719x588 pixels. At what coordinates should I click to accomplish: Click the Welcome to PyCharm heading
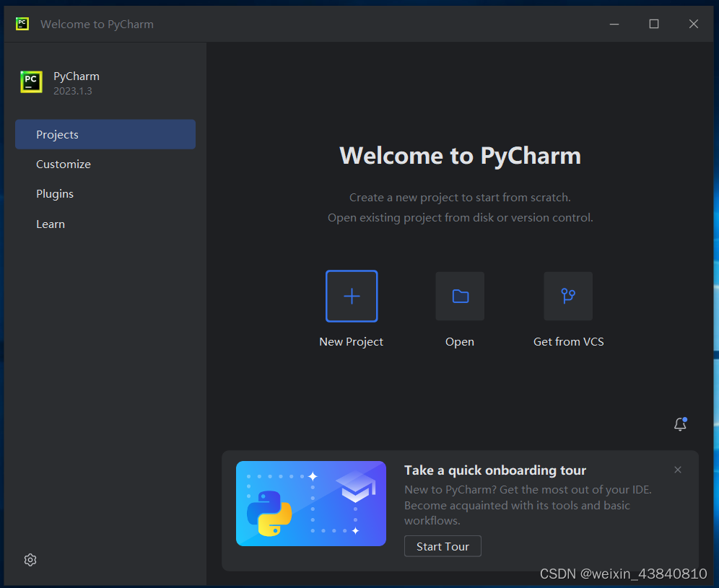(460, 155)
